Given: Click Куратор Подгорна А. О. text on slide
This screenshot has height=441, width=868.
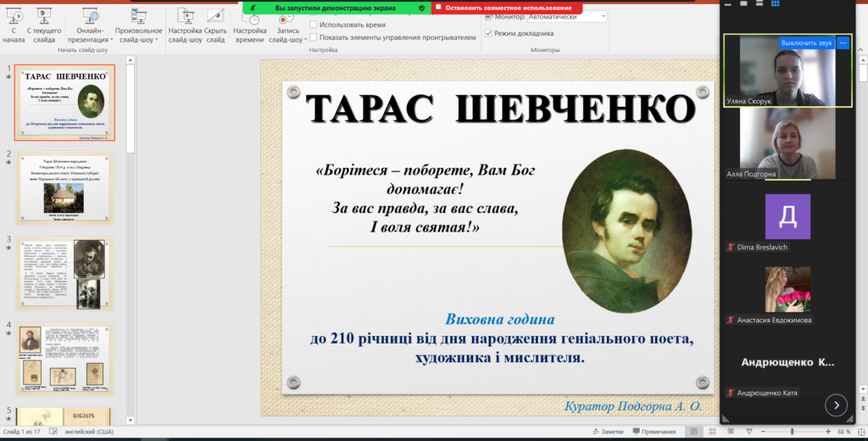Looking at the screenshot, I should 632,406.
